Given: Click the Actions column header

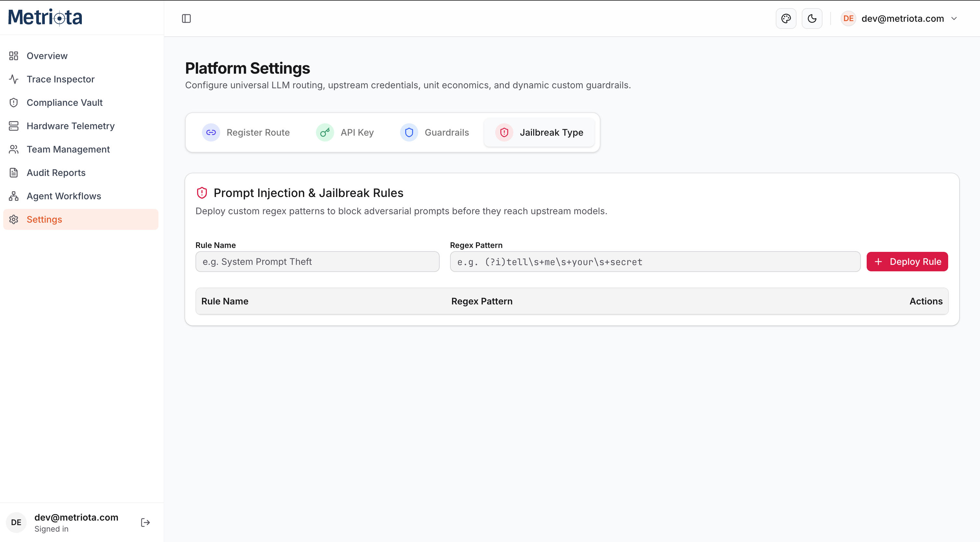Looking at the screenshot, I should (x=925, y=301).
